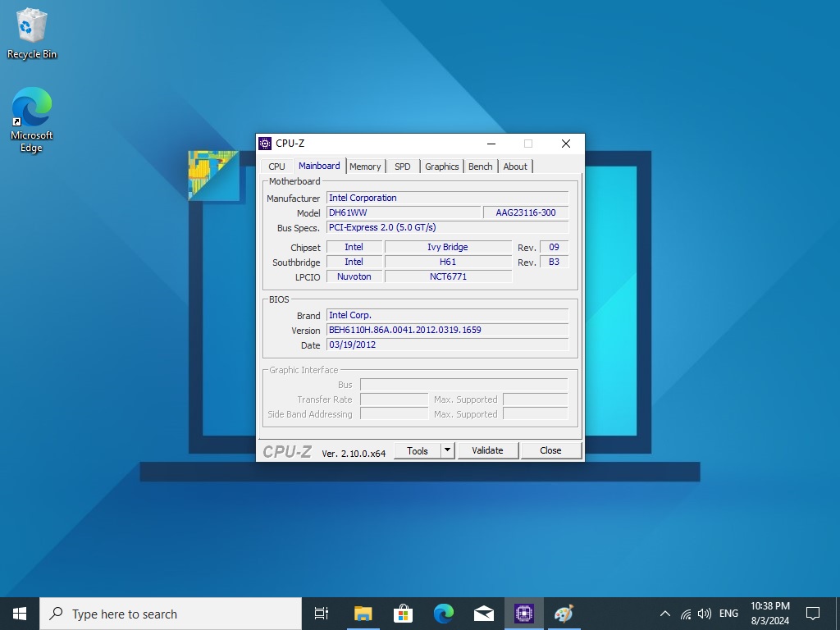Click the NCT6771 LPCIO field
This screenshot has width=840, height=630.
pyautogui.click(x=448, y=276)
